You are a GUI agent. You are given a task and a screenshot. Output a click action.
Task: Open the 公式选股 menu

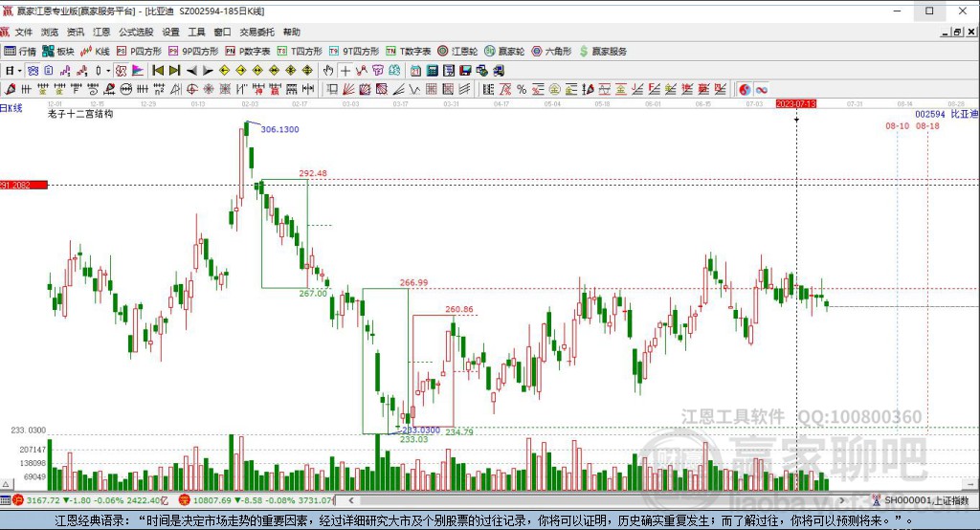tap(136, 32)
